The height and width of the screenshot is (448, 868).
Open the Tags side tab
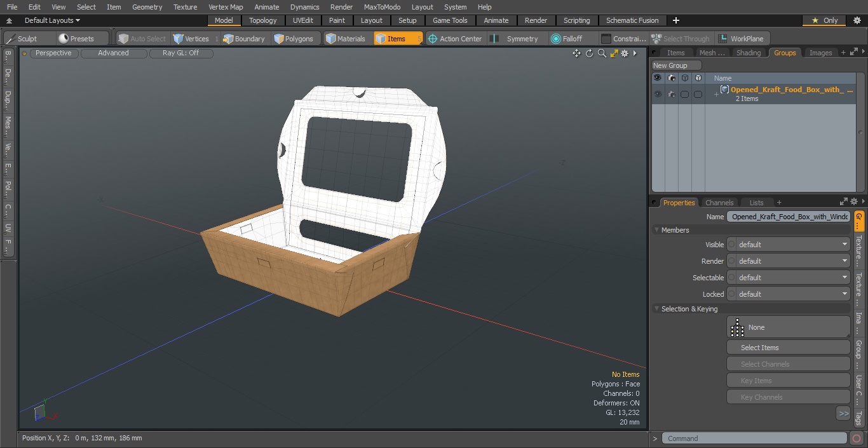coord(858,418)
